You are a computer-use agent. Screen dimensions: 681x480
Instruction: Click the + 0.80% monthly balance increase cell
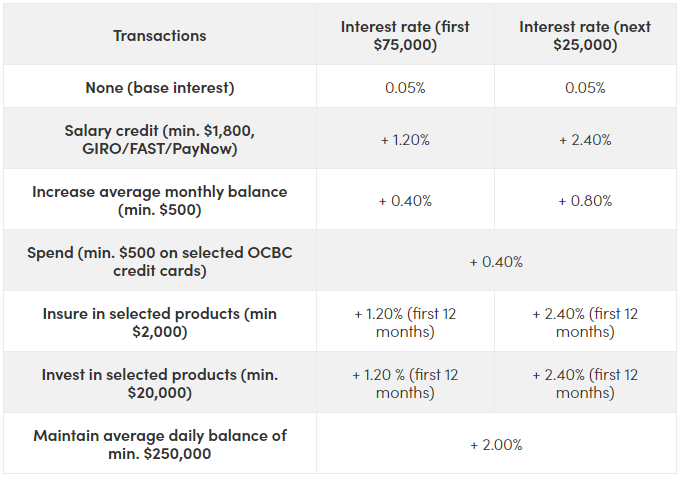pyautogui.click(x=585, y=201)
